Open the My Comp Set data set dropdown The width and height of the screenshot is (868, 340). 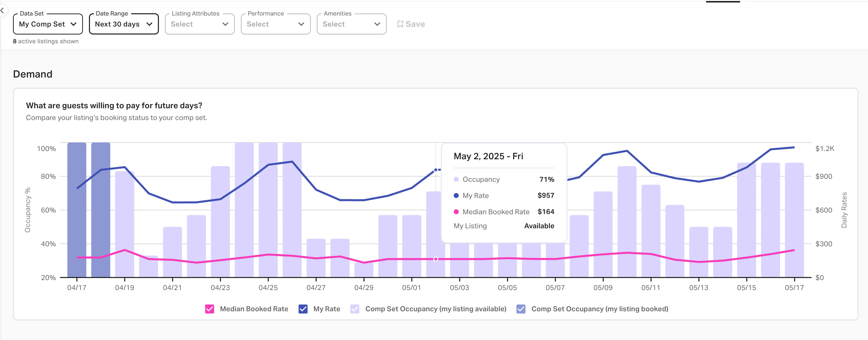click(48, 24)
